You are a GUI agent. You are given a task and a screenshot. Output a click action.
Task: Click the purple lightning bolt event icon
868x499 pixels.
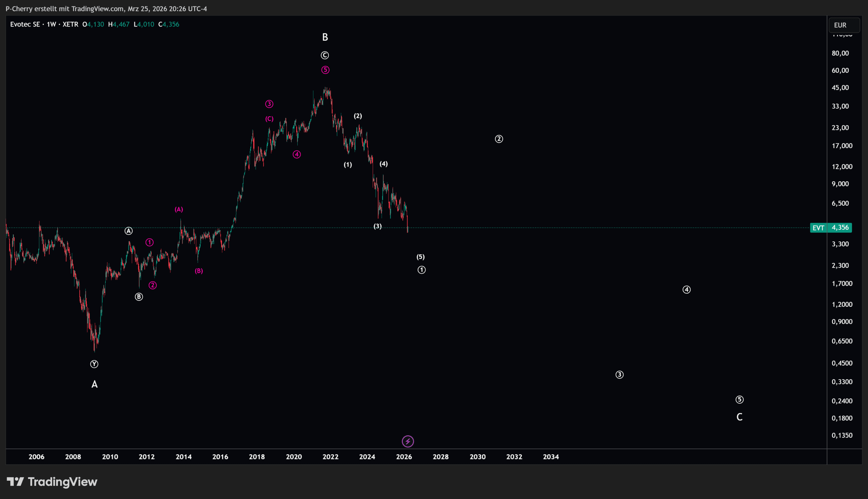[x=408, y=441]
